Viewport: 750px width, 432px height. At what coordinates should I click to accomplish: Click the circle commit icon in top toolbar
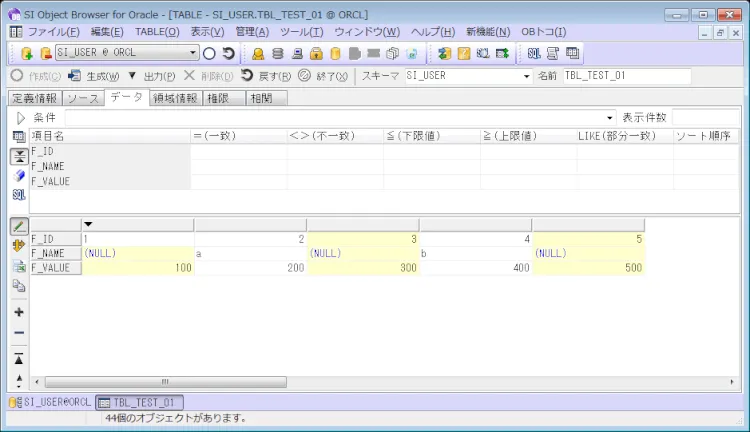click(209, 53)
